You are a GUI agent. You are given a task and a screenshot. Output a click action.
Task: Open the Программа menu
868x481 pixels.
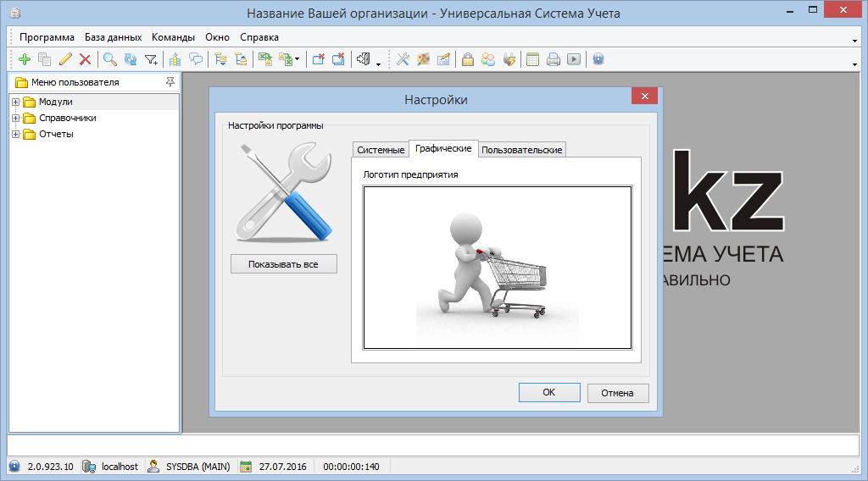(x=47, y=37)
